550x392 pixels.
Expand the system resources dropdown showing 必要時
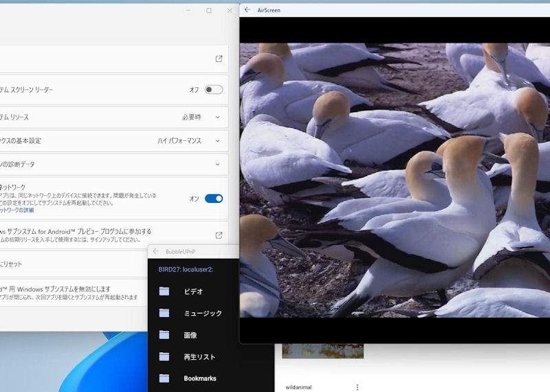click(201, 117)
